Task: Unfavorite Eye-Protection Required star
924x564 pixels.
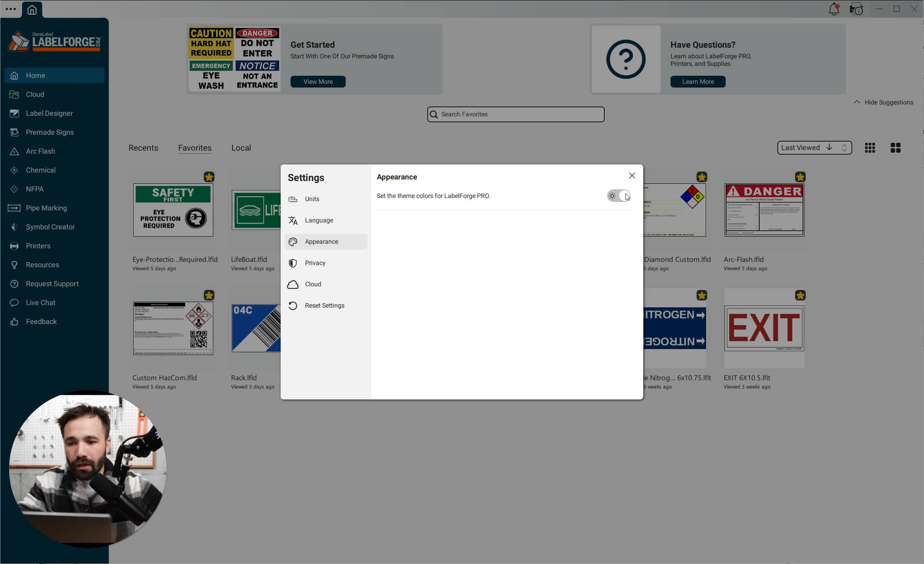Action: [209, 177]
